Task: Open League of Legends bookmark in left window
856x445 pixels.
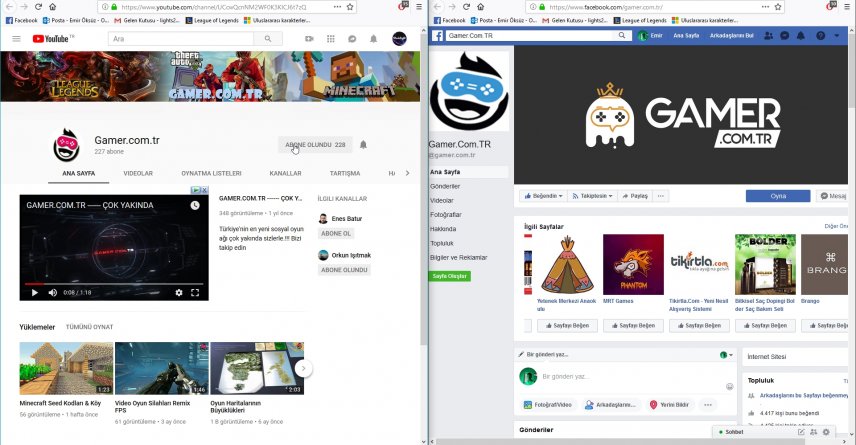Action: point(212,20)
